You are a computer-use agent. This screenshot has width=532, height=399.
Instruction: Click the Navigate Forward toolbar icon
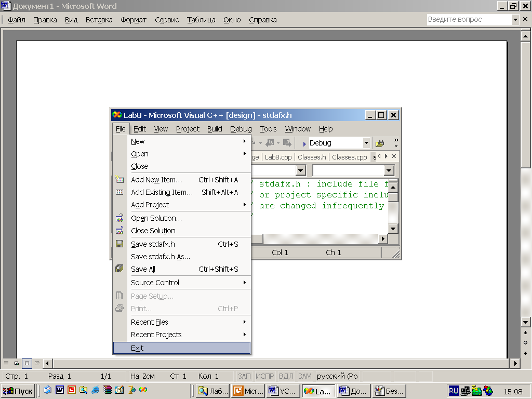[x=287, y=143]
